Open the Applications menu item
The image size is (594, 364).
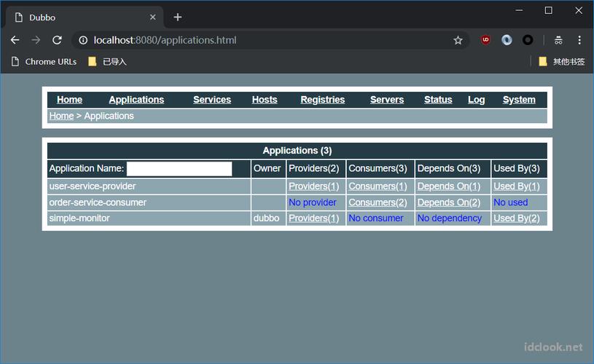pyautogui.click(x=136, y=100)
